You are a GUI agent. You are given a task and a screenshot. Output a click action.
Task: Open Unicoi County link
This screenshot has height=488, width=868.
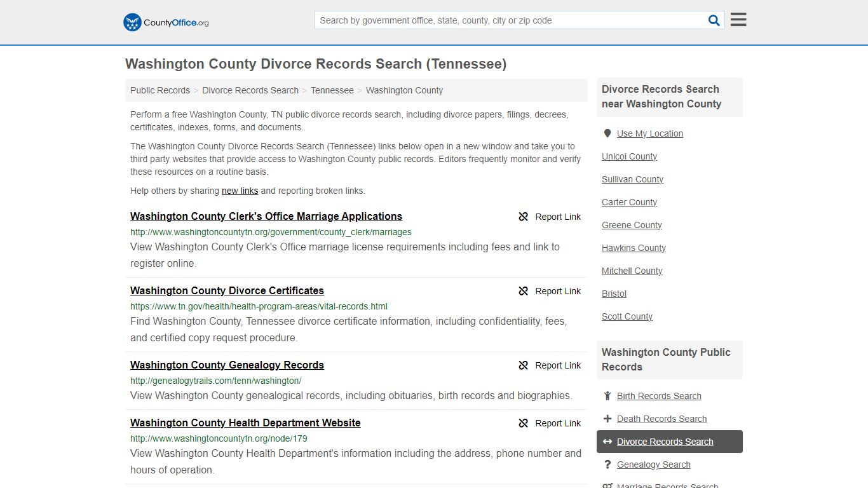pyautogui.click(x=629, y=156)
